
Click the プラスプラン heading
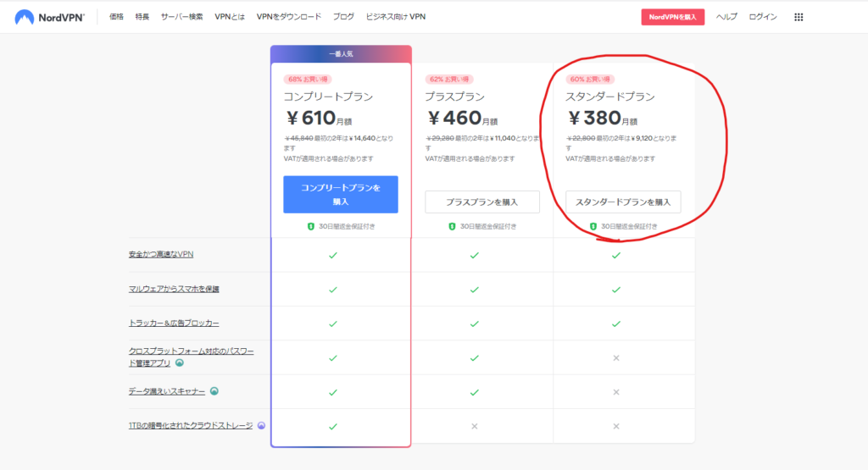coord(455,97)
